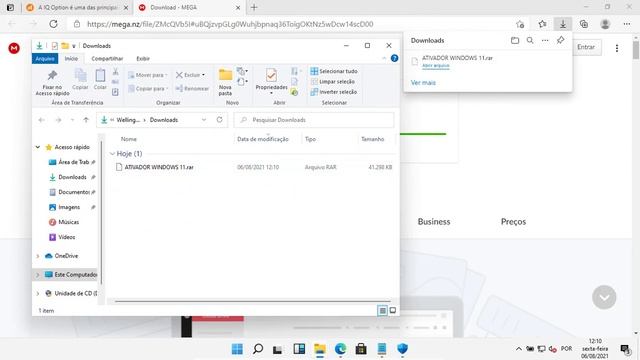Expand Unidade de CD tree node
Screen dimensions: 640x360
(x=38, y=293)
